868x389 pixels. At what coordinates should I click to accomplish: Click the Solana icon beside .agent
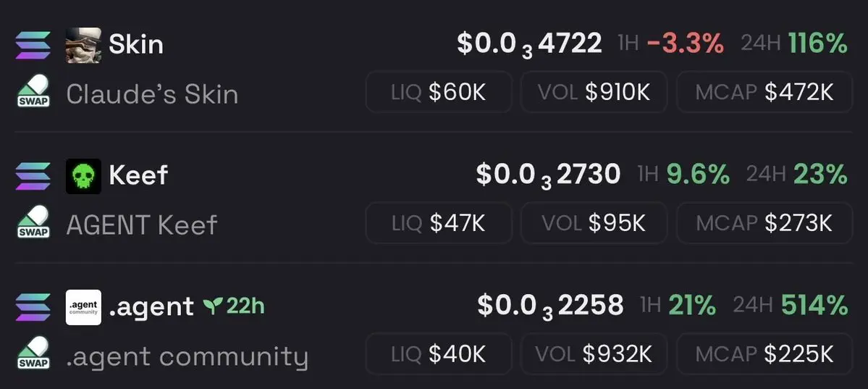[x=33, y=307]
